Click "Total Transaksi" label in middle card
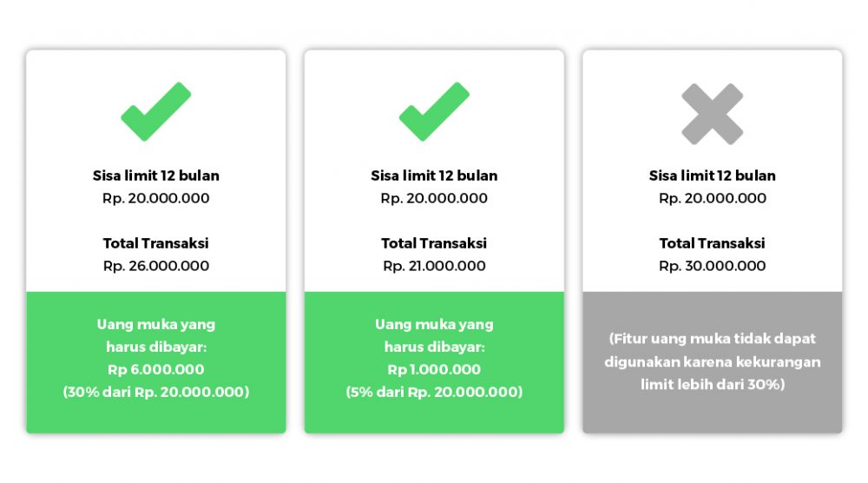The image size is (868, 483). pos(434,243)
